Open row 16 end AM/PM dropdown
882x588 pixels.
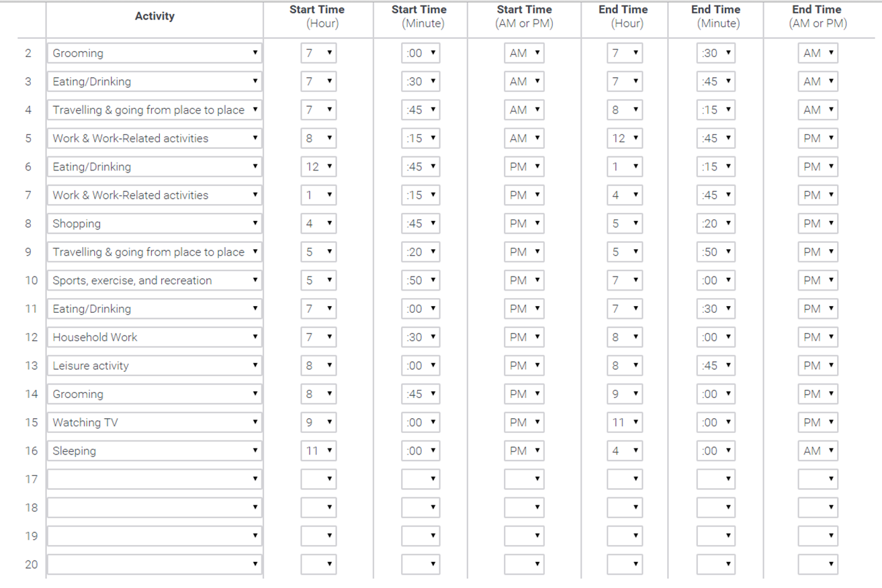tap(818, 451)
